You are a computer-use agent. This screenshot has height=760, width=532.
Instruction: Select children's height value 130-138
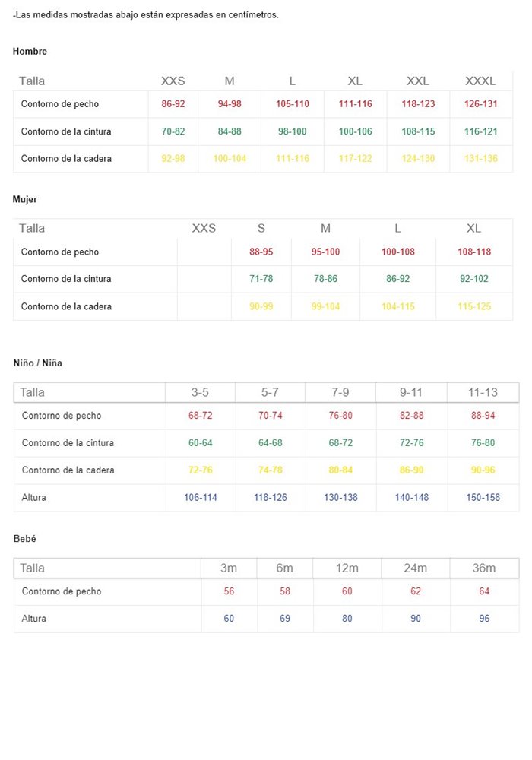tap(340, 498)
